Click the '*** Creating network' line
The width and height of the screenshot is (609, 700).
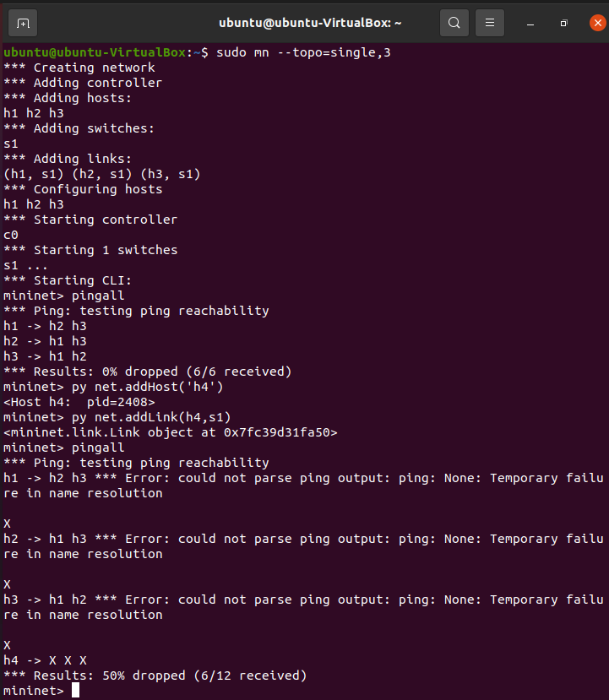[x=79, y=68]
